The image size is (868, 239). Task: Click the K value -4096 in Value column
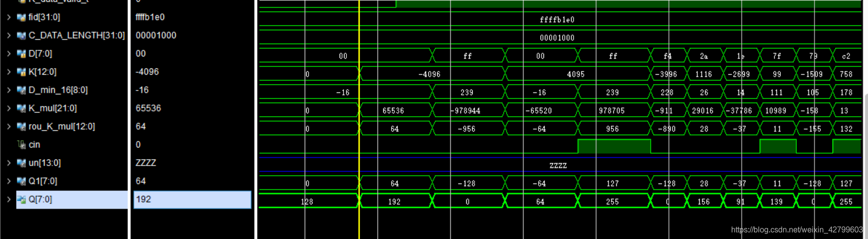tap(147, 72)
